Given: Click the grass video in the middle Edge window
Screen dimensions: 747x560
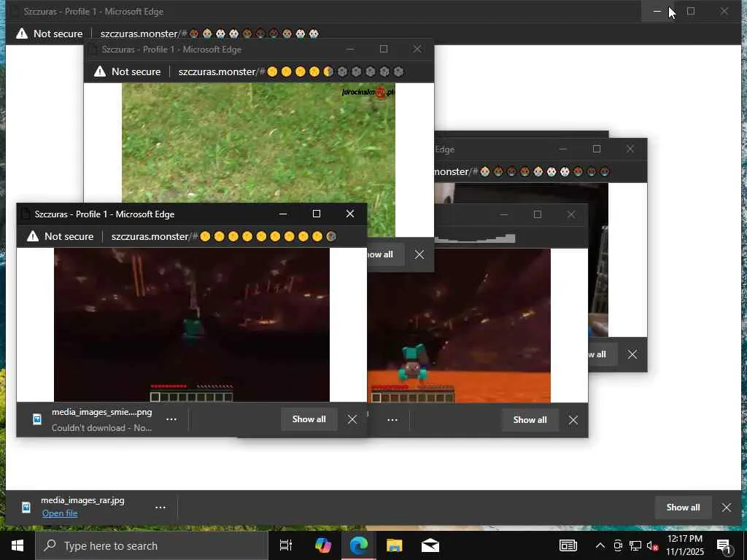Looking at the screenshot, I should pos(258,143).
